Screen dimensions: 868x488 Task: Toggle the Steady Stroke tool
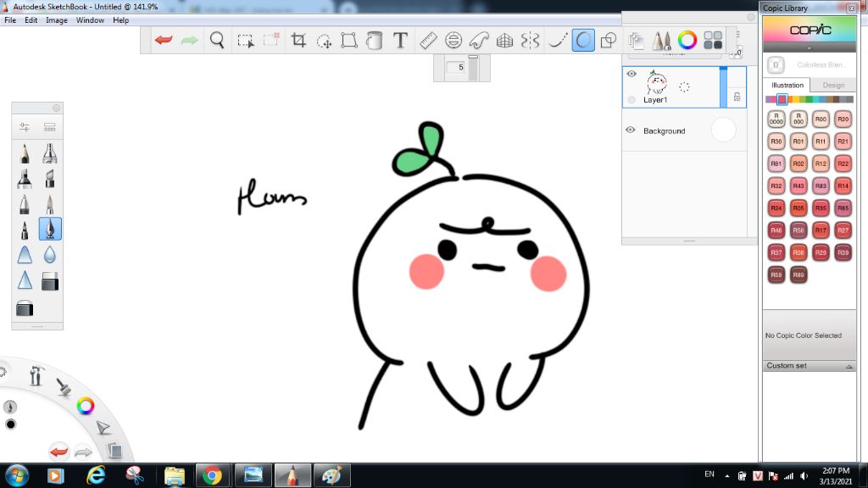[557, 41]
